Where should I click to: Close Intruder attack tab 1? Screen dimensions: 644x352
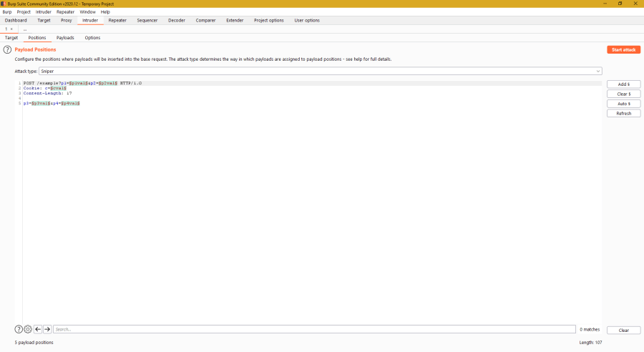(11, 29)
